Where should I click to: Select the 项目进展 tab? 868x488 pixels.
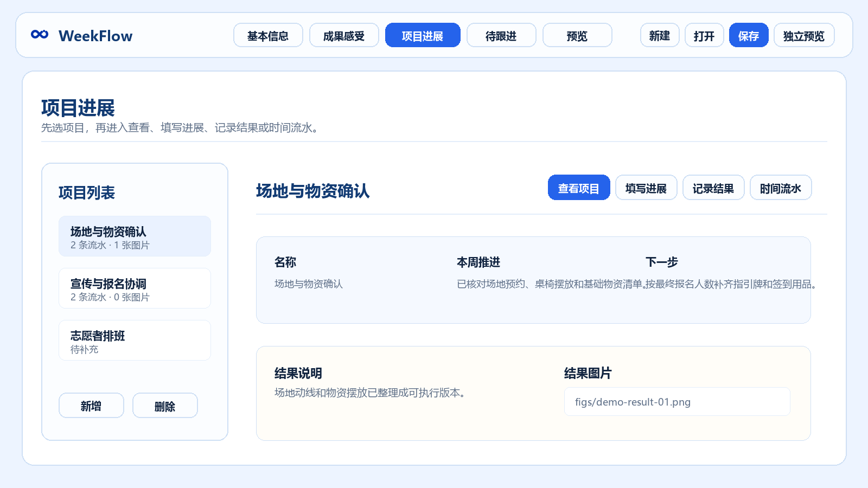pyautogui.click(x=423, y=35)
